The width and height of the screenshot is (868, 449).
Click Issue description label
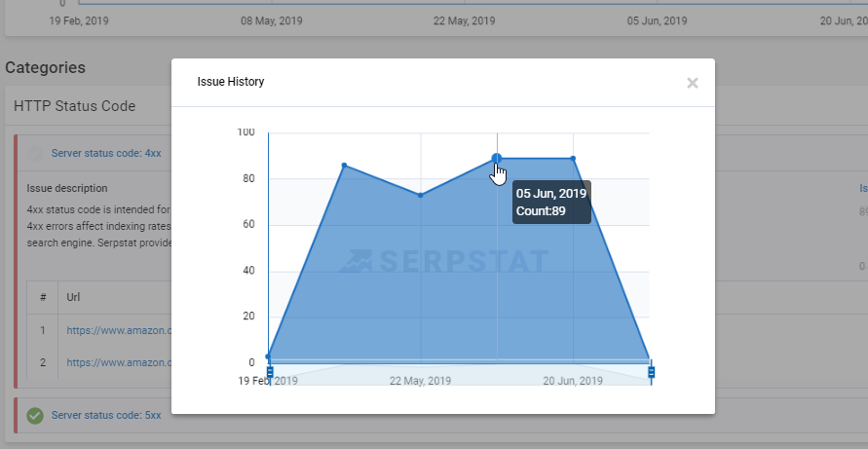click(67, 188)
